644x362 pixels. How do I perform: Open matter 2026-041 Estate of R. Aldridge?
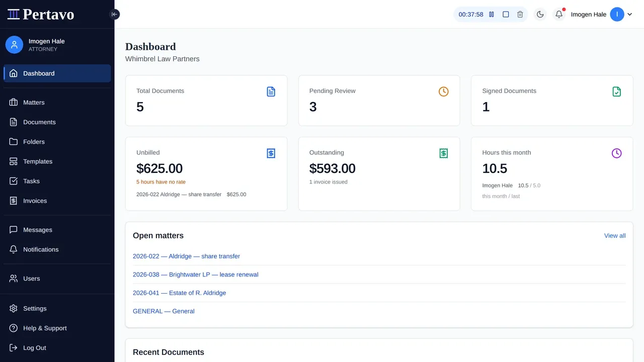[179, 293]
